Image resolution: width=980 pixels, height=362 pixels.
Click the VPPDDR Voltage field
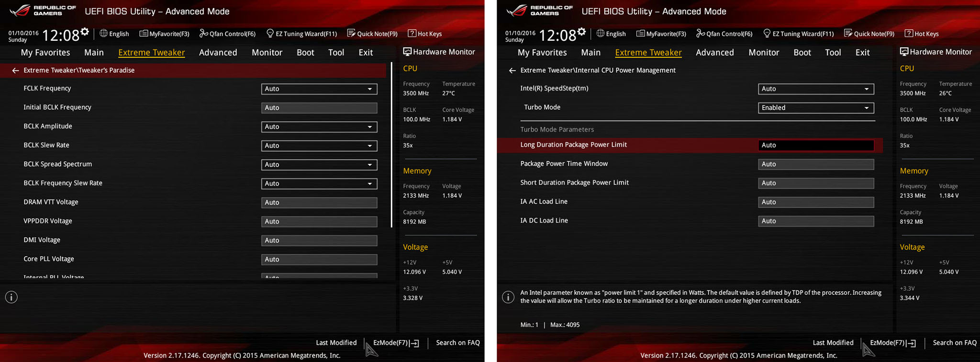[319, 221]
